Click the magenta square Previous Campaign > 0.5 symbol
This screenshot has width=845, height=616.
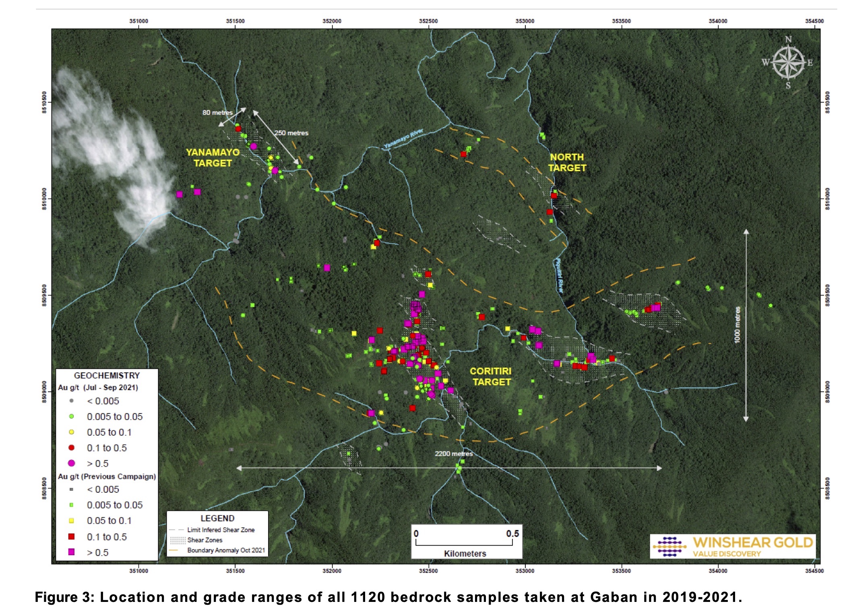(72, 552)
